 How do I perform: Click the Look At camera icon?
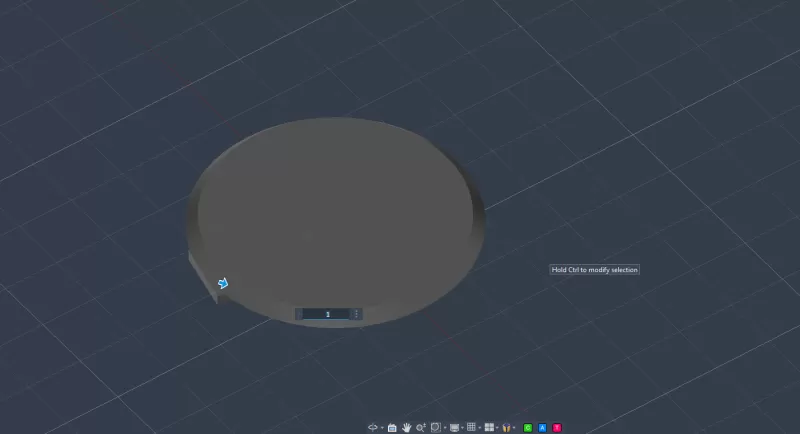point(392,427)
